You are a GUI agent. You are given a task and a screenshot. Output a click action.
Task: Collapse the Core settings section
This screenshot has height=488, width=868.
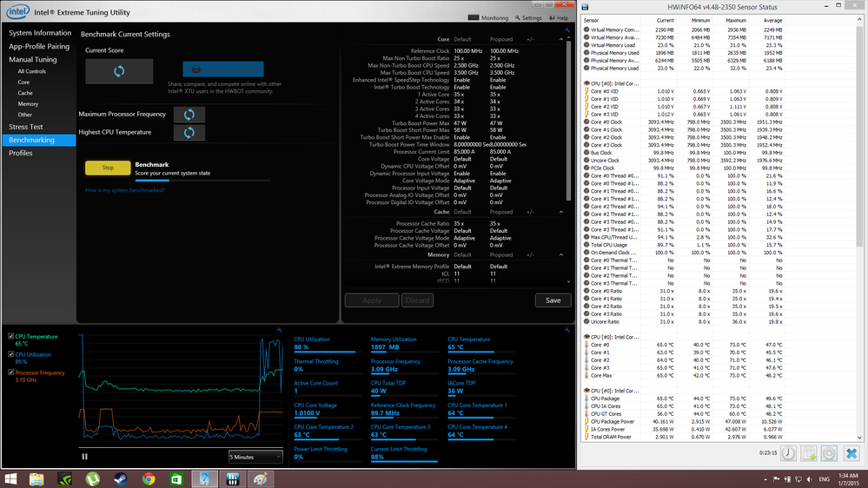coord(560,39)
